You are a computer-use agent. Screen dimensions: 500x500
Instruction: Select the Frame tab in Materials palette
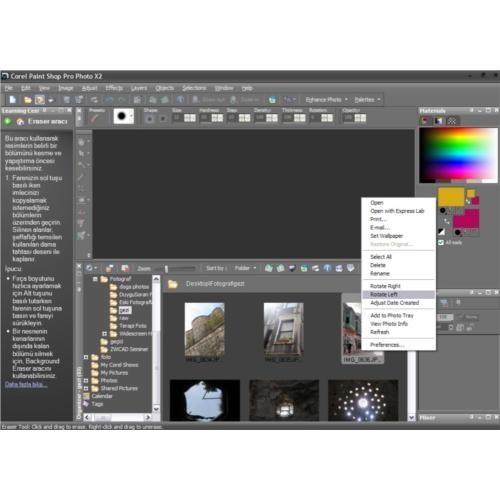(x=425, y=121)
